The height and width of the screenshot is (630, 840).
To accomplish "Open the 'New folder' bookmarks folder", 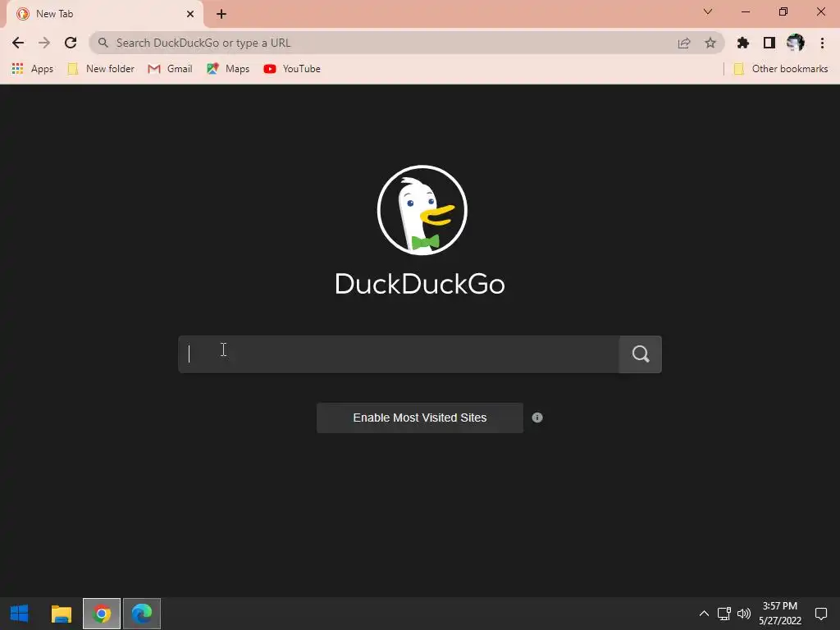I will [101, 69].
